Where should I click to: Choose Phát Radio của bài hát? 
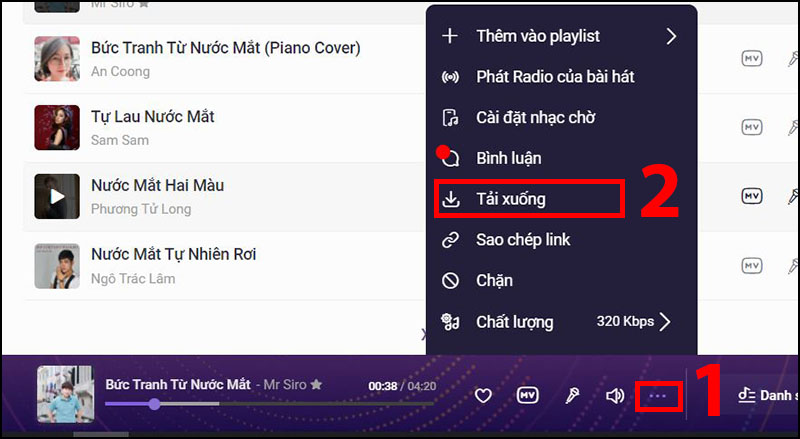pos(561,77)
